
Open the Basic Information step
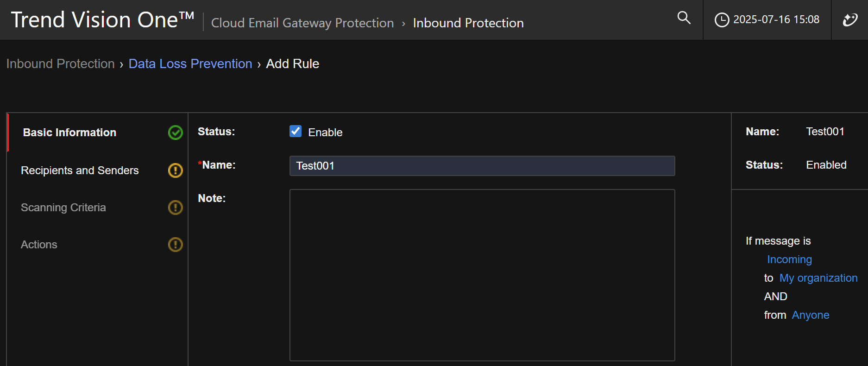[69, 133]
